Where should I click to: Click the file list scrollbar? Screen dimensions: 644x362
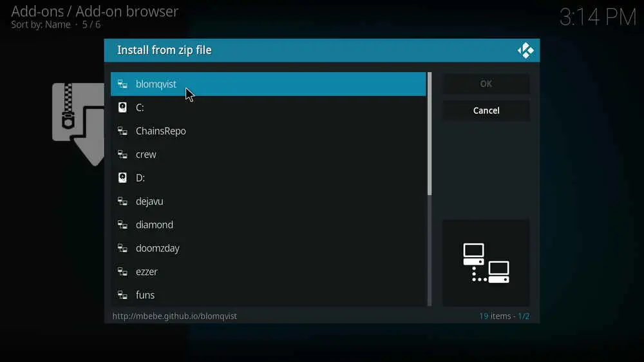(430, 189)
